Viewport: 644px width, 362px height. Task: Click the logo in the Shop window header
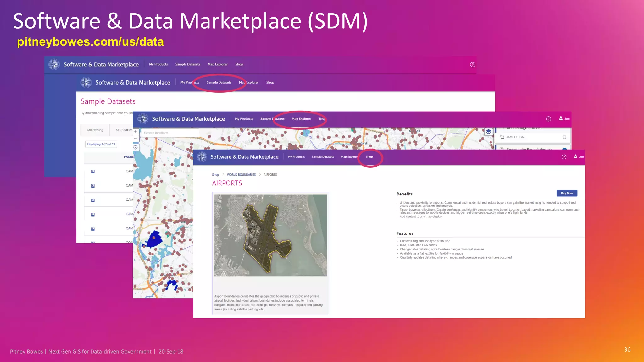(202, 157)
